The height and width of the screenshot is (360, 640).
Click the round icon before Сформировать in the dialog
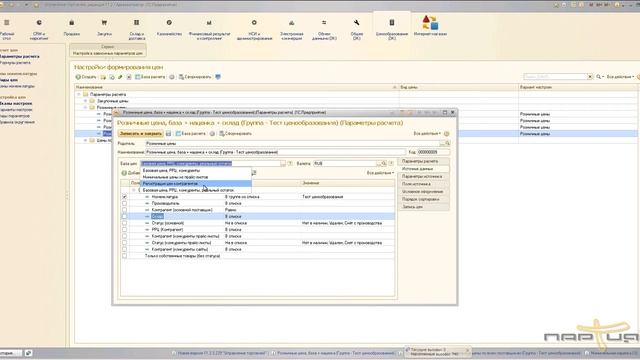(x=212, y=133)
